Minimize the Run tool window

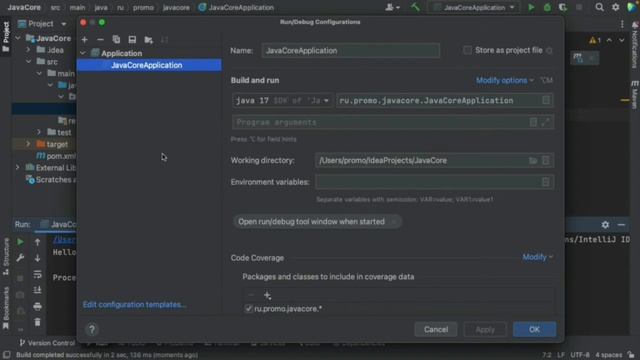pos(621,224)
